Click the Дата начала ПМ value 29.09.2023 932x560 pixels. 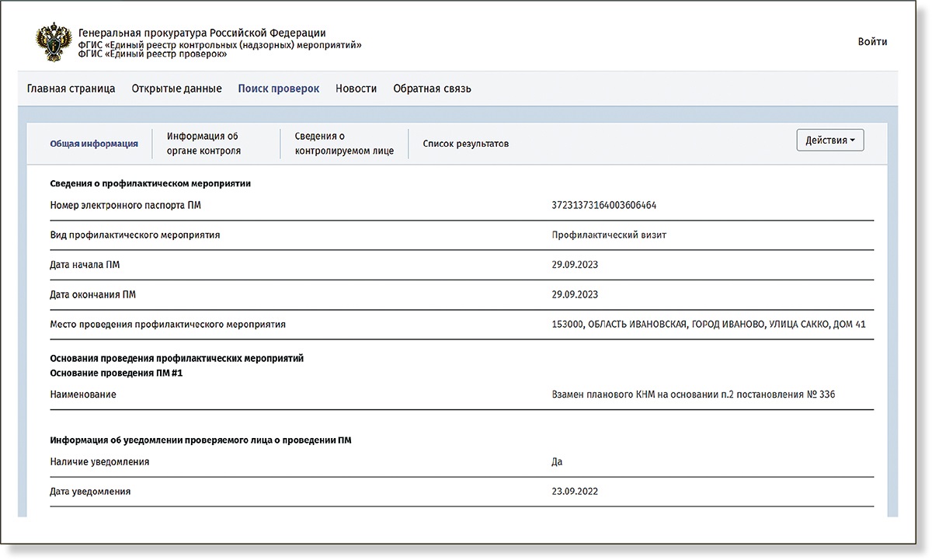tap(575, 265)
